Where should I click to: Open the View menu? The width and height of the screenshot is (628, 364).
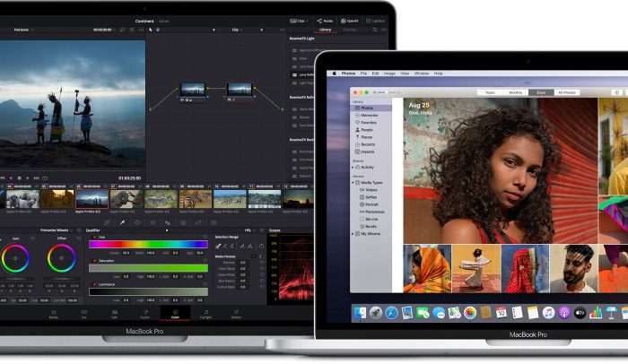405,74
